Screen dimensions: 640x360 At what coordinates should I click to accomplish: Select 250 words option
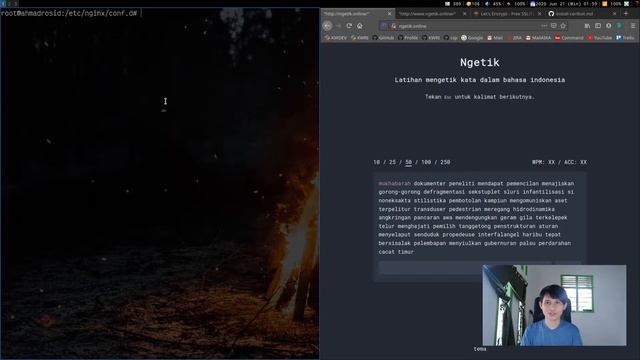(445, 162)
